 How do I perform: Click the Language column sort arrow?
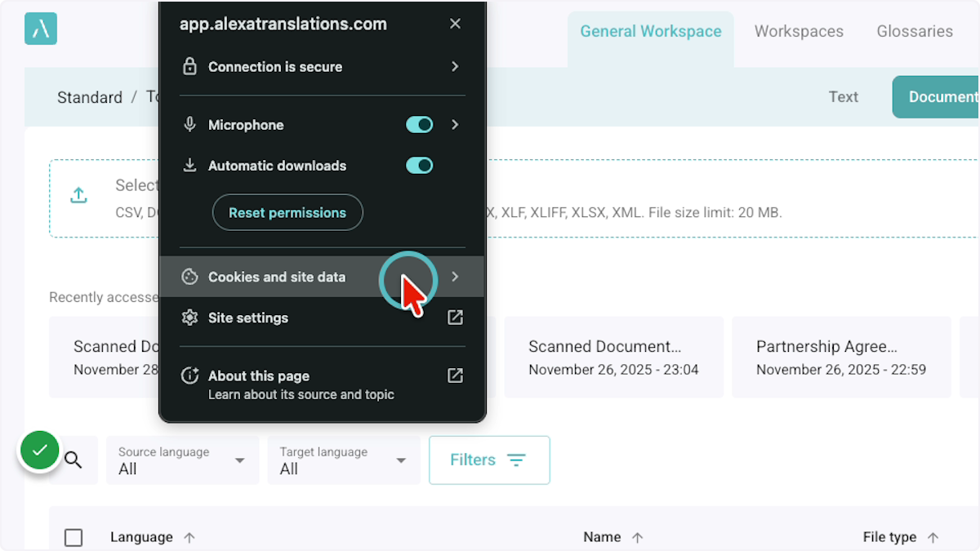189,537
